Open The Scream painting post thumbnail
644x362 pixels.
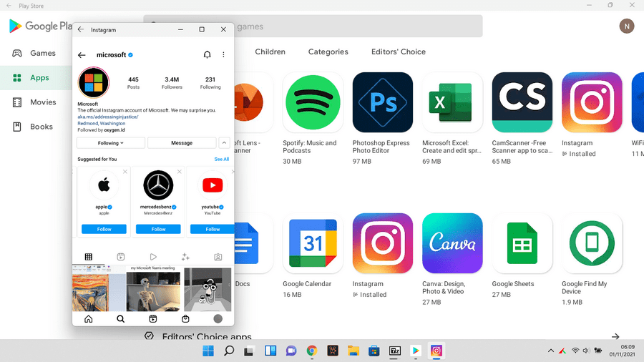[99, 288]
